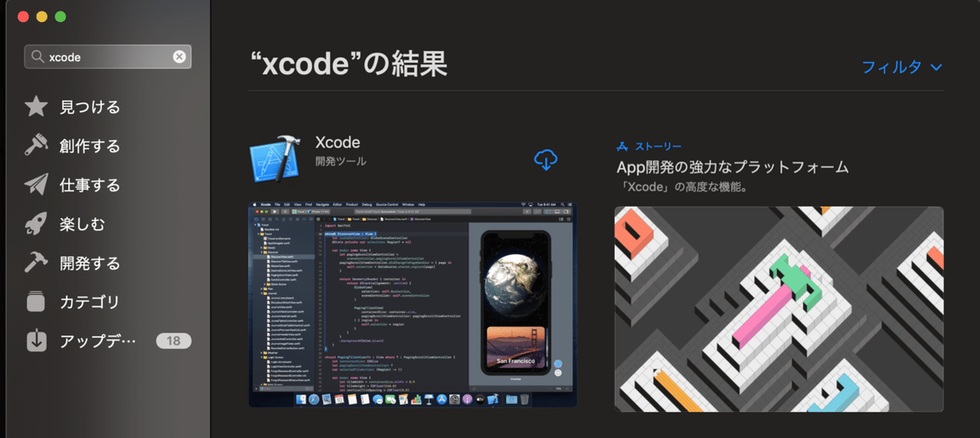The width and height of the screenshot is (980, 438).
Task: Click the “xcode”の結果 heading
Action: (x=348, y=64)
